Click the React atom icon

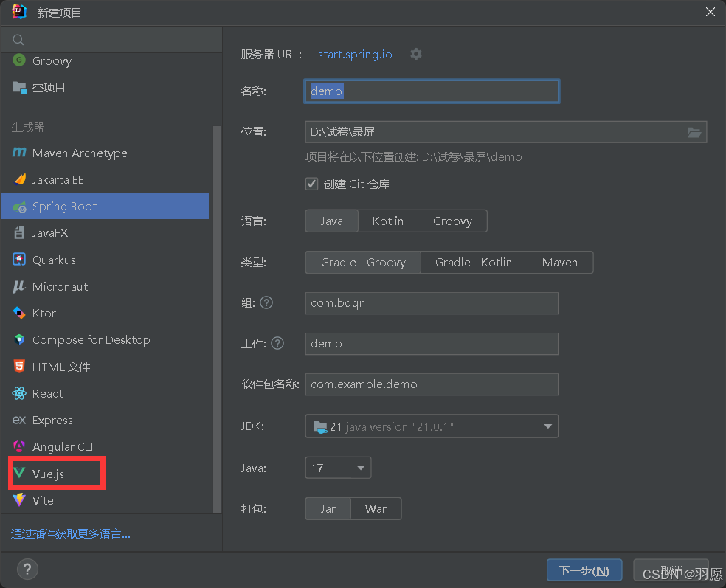coord(19,393)
